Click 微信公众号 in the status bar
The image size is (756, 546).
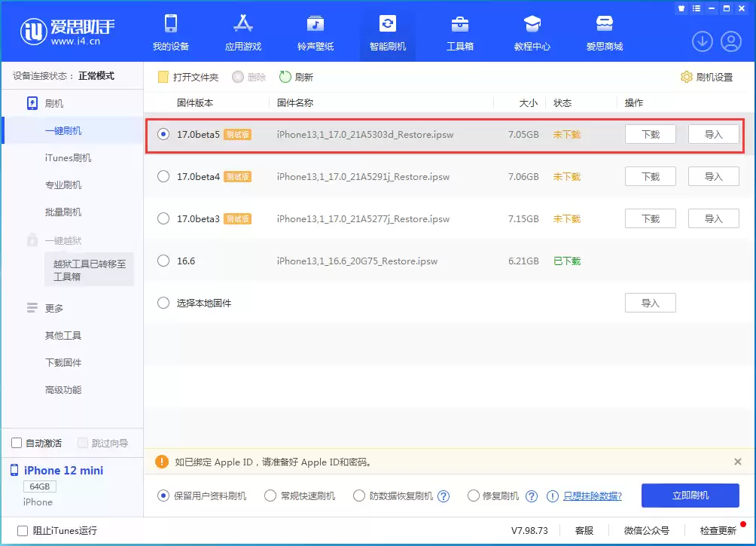pyautogui.click(x=647, y=531)
